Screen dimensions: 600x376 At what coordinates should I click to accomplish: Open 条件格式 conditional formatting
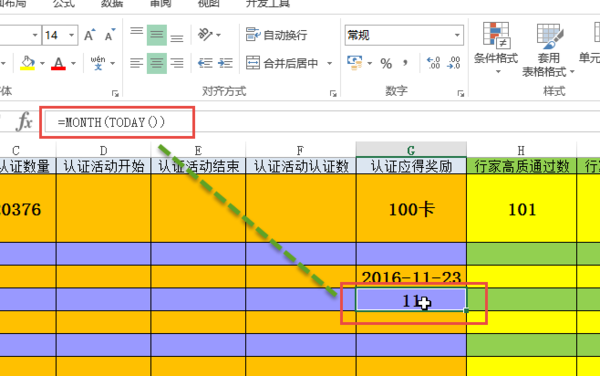[496, 48]
